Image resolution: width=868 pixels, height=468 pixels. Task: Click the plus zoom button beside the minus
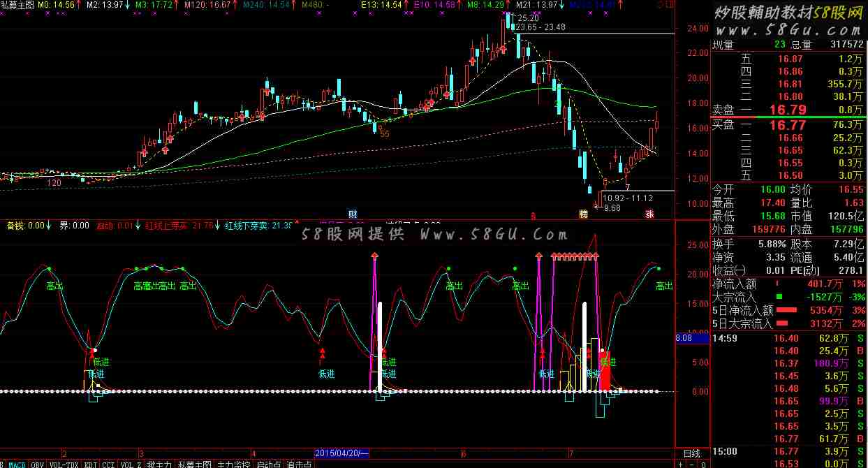click(x=681, y=465)
